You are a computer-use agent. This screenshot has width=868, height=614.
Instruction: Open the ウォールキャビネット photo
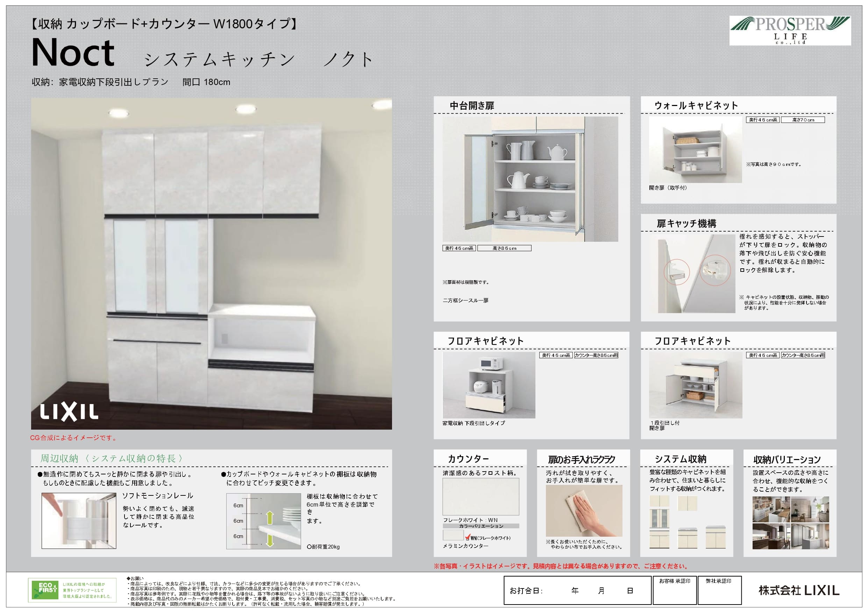click(x=695, y=149)
